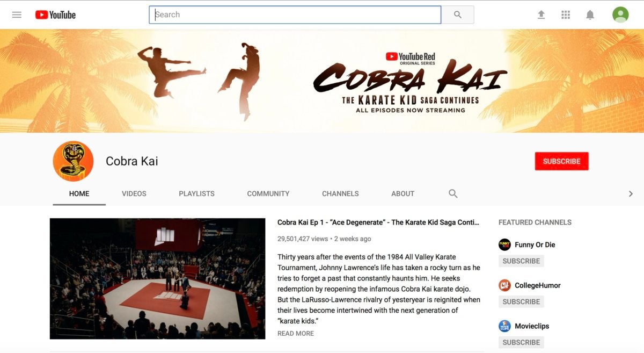Open the Community tab

[x=268, y=194]
